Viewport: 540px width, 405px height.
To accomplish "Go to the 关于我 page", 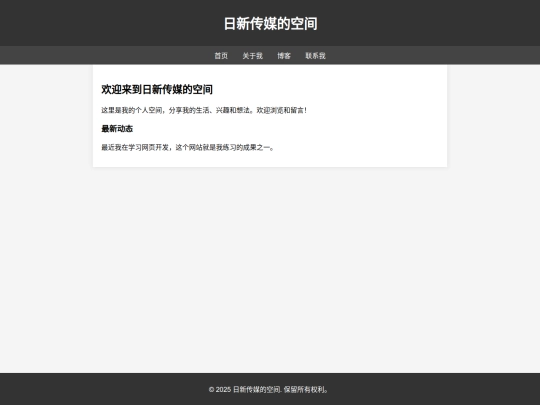I will [x=252, y=55].
